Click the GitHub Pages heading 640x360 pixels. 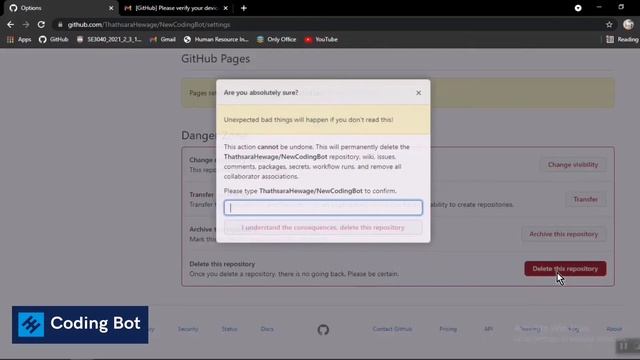point(216,59)
